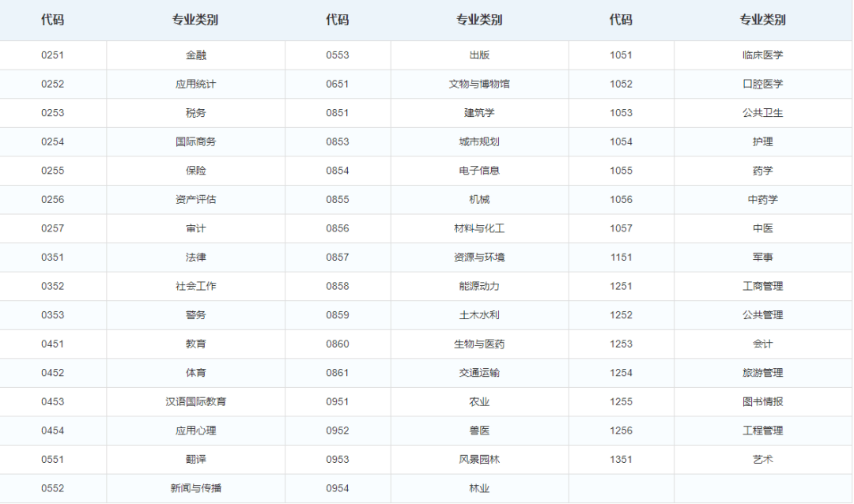Select code 1151
The image size is (854, 504).
[621, 257]
